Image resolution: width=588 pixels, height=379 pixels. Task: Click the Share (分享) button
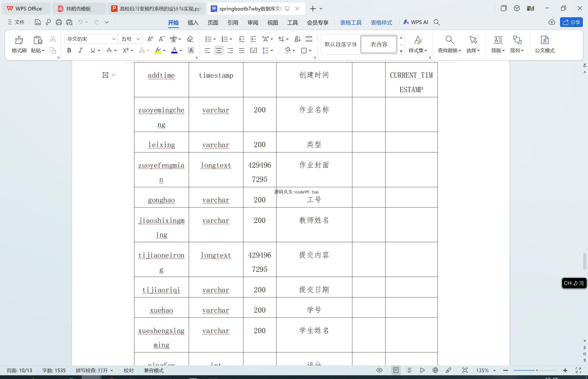pos(571,22)
